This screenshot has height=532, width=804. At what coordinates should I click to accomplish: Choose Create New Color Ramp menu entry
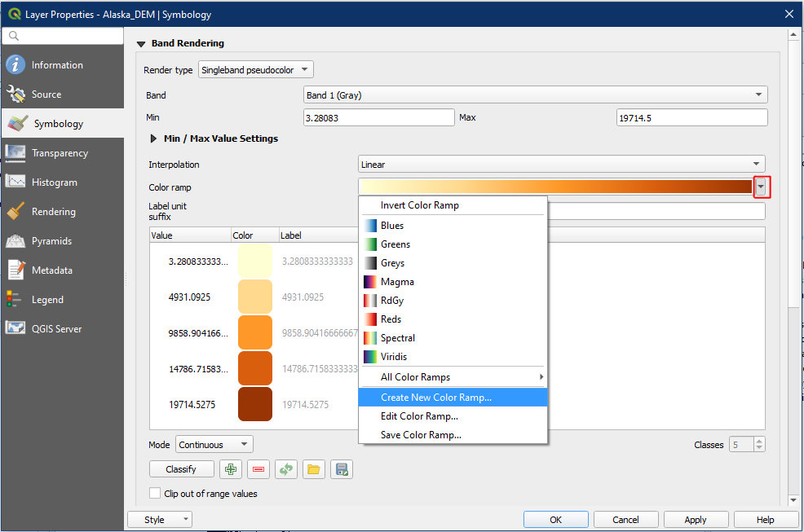pos(436,398)
